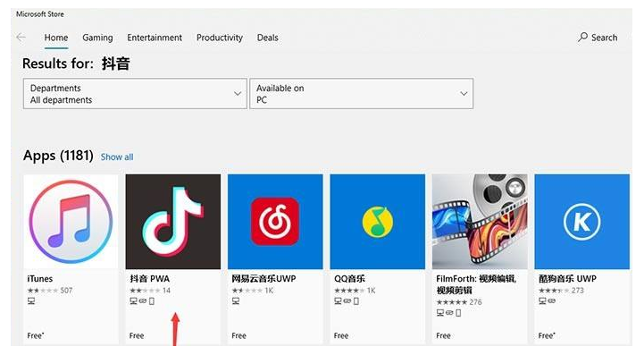Open the FilmForth film reel thumbnail
Image resolution: width=644 pixels, height=355 pixels.
(480, 222)
